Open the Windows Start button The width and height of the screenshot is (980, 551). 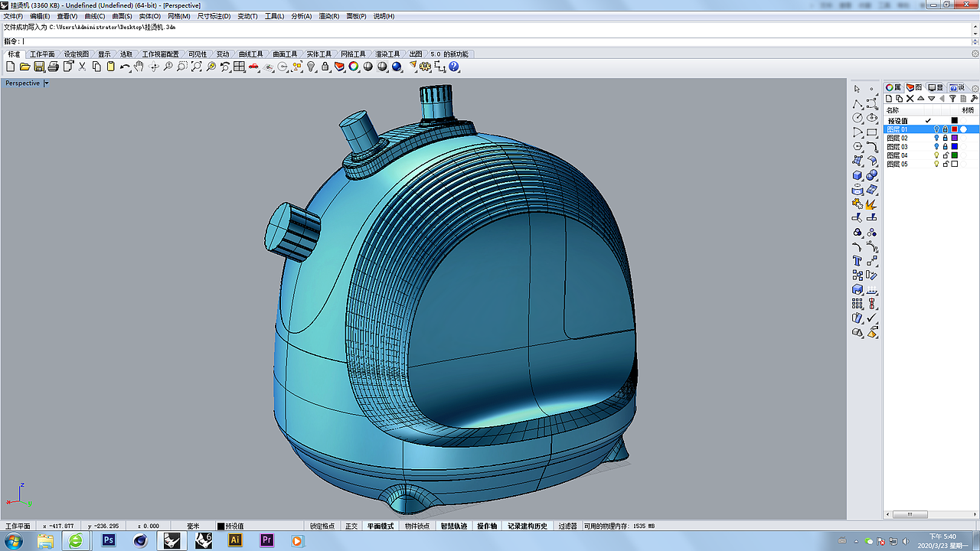pyautogui.click(x=14, y=541)
